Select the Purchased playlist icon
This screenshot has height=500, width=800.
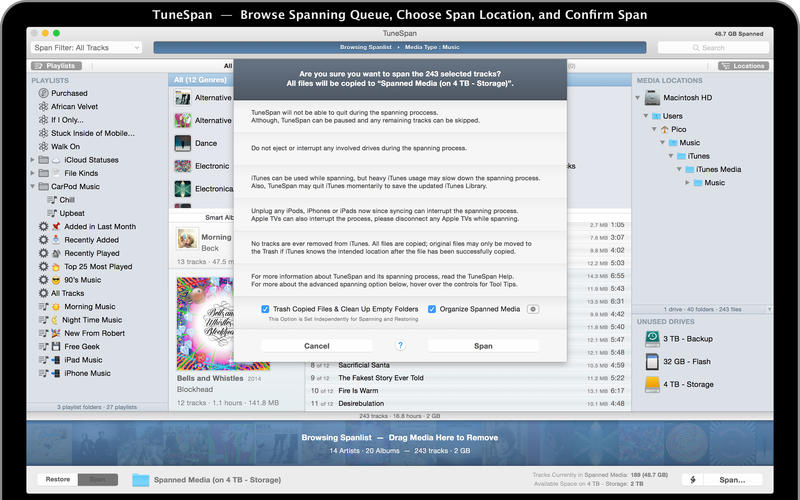coord(43,93)
